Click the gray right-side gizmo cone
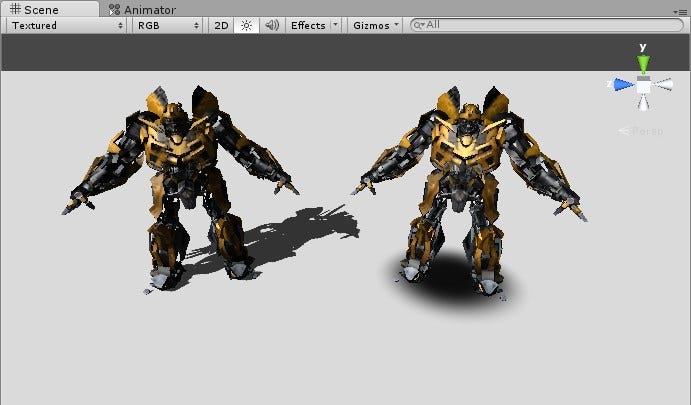 (x=663, y=84)
